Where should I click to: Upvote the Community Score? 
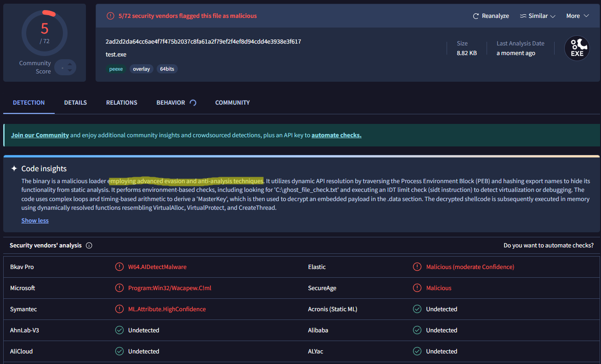click(69, 65)
